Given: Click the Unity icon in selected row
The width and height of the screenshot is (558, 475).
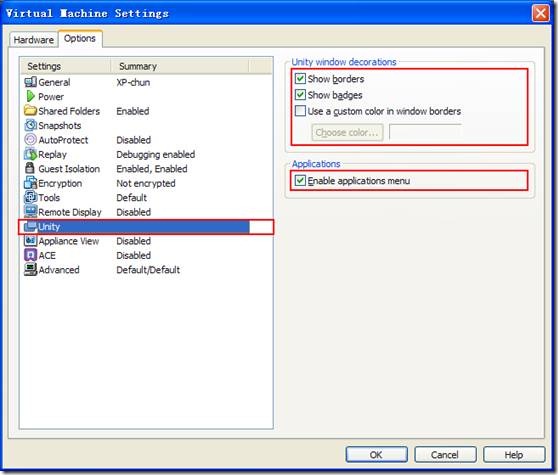Looking at the screenshot, I should (x=30, y=226).
